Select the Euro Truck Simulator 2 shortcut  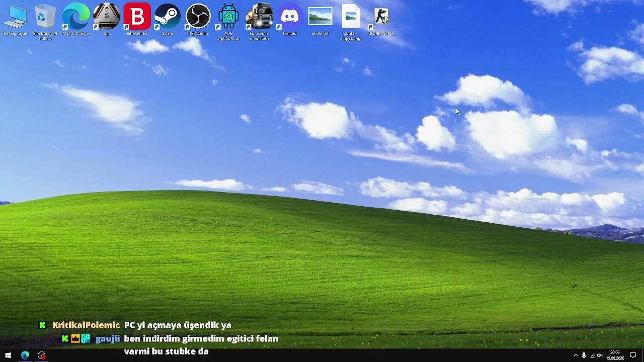[259, 22]
